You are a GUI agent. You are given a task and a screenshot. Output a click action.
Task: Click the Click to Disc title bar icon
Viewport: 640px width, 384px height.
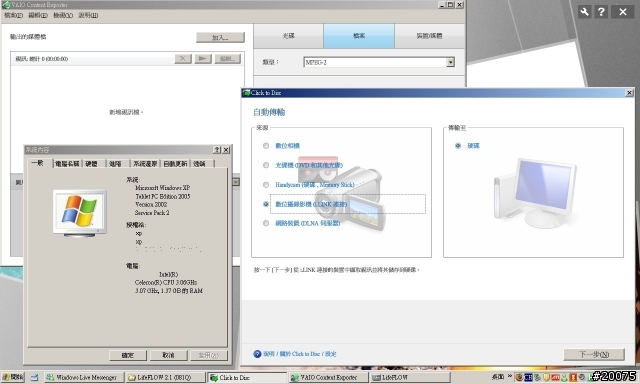click(246, 93)
